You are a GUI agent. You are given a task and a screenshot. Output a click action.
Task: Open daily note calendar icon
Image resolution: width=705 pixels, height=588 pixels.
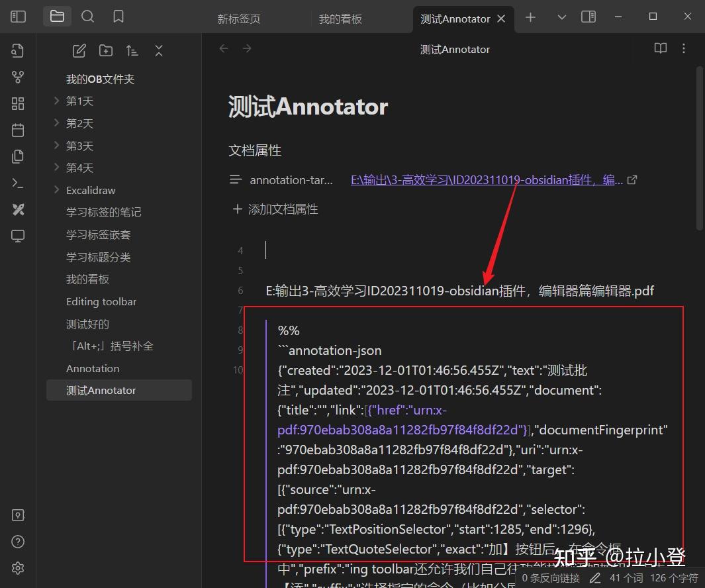coord(17,130)
